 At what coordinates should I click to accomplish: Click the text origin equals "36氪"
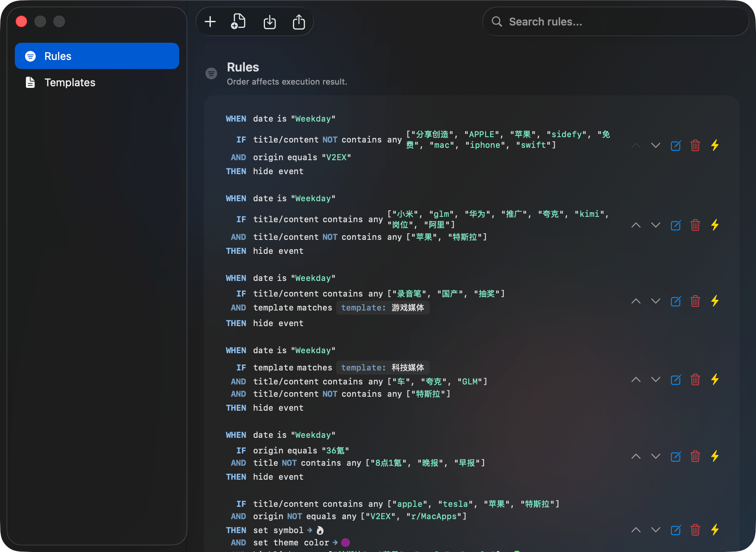[x=301, y=451]
